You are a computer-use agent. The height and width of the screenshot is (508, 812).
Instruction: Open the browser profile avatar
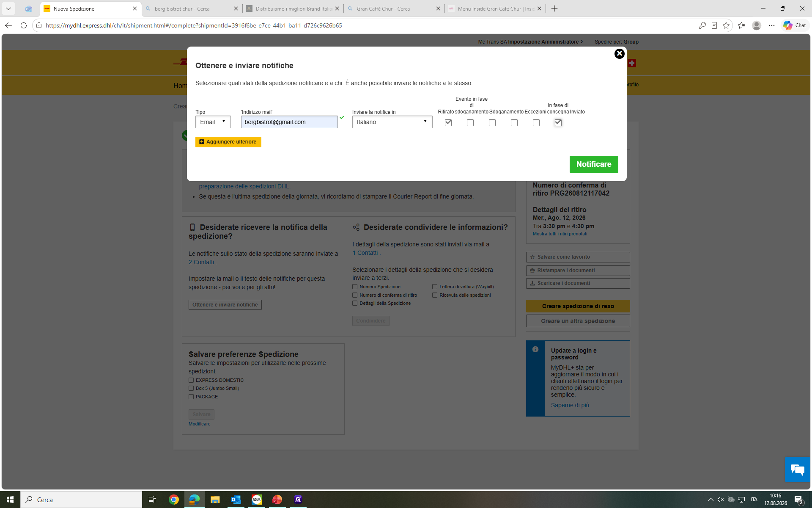click(757, 25)
